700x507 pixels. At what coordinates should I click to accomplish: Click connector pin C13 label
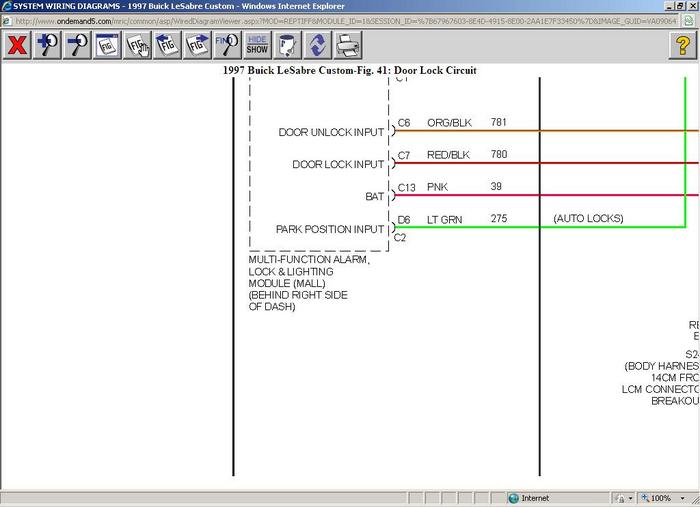(x=406, y=187)
